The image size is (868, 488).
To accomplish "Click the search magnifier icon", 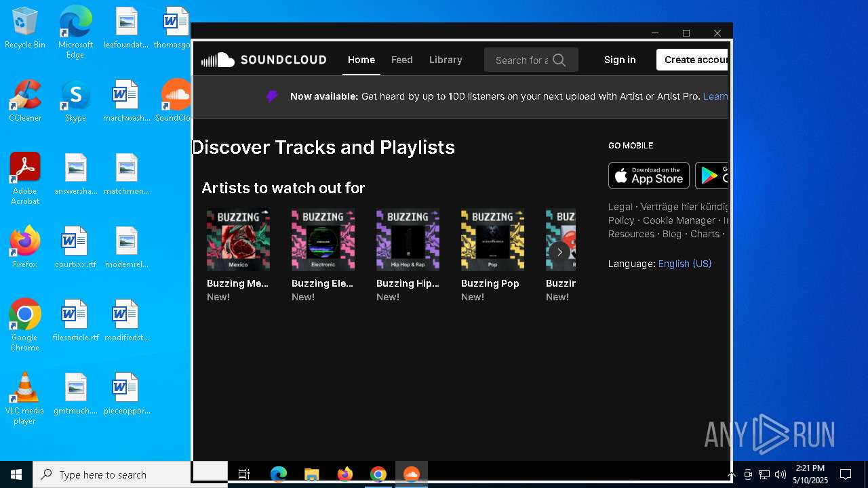I will click(559, 60).
